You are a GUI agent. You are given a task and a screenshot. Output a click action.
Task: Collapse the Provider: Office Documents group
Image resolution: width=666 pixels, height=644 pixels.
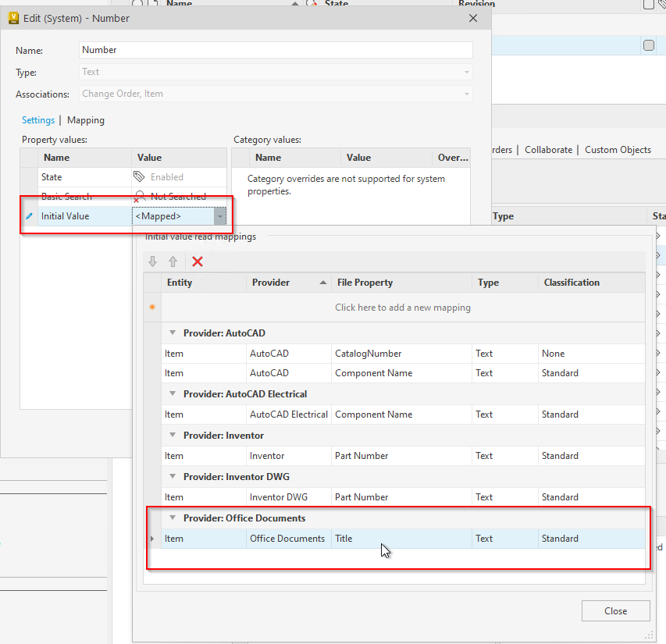point(172,518)
